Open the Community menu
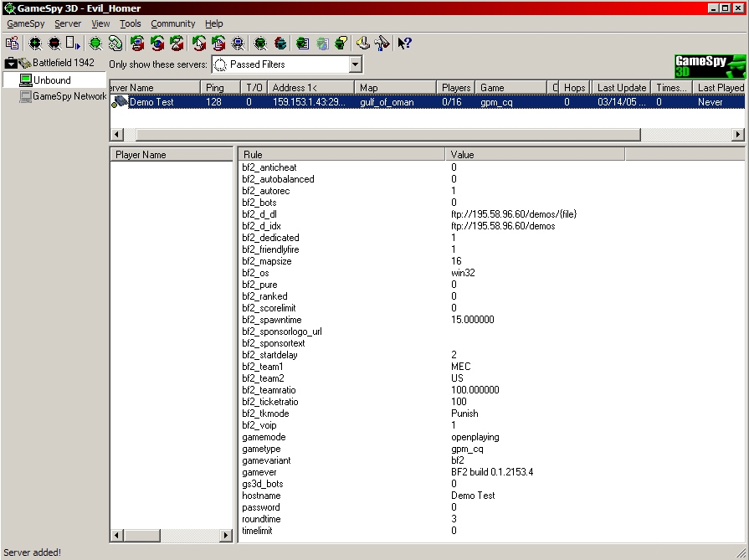 click(172, 24)
